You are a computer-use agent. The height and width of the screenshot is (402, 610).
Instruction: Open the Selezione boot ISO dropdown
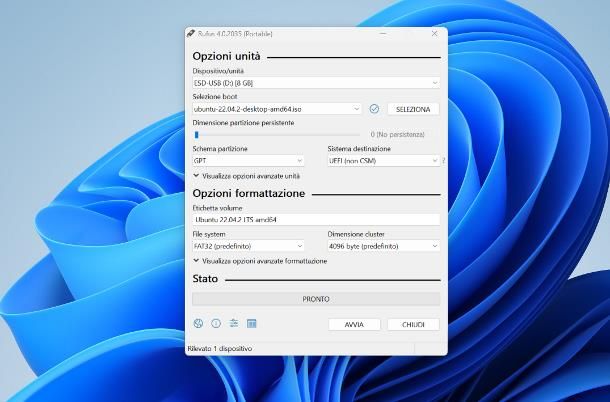coord(277,109)
